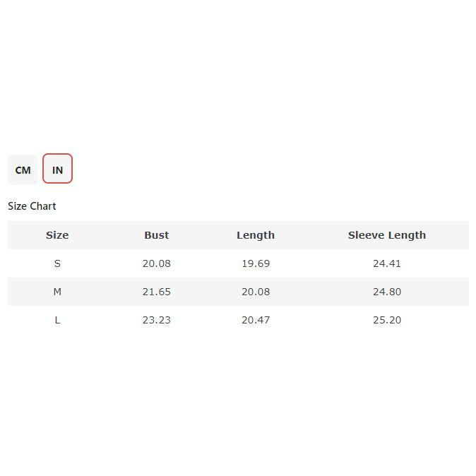Click sleeve length value 24.41
The image size is (476, 476).
point(387,263)
